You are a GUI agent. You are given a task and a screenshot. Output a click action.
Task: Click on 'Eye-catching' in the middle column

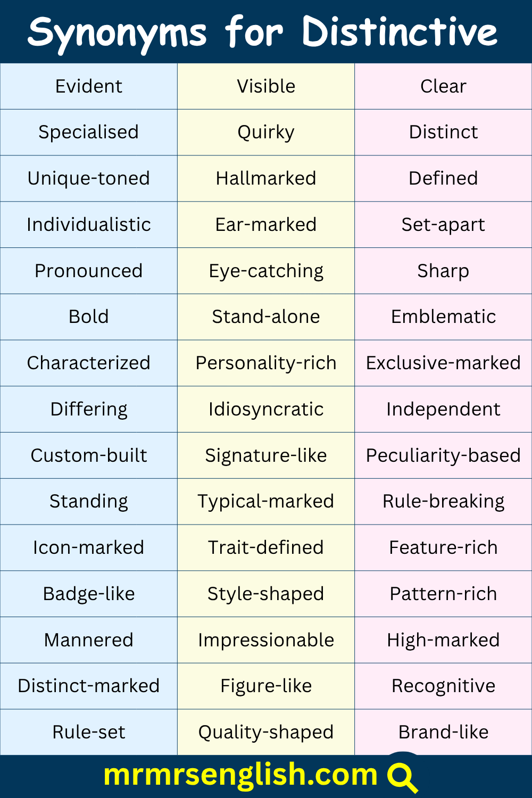pyautogui.click(x=266, y=271)
